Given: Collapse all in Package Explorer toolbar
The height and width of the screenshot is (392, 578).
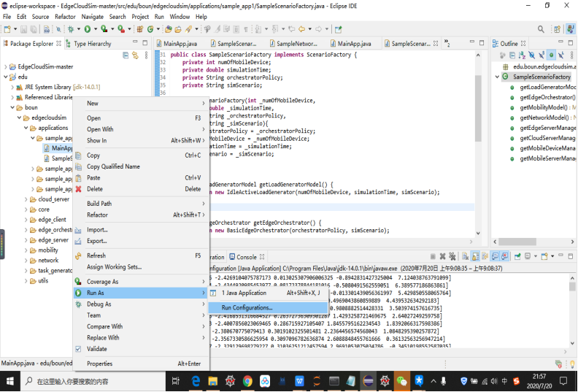Looking at the screenshot, I should (x=126, y=55).
